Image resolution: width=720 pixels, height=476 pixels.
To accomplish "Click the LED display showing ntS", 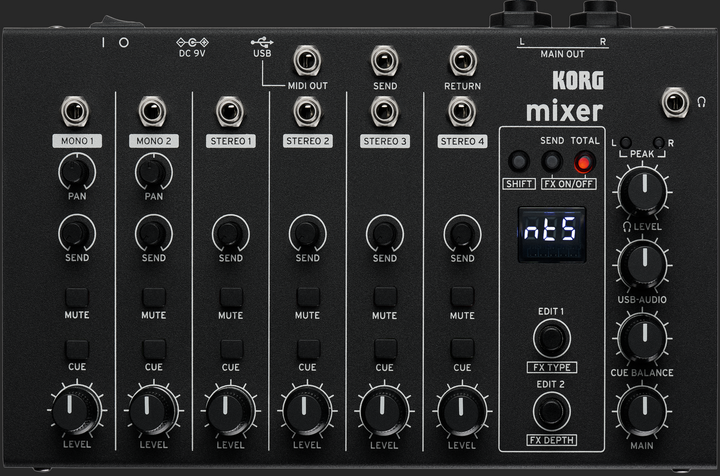I will point(551,234).
